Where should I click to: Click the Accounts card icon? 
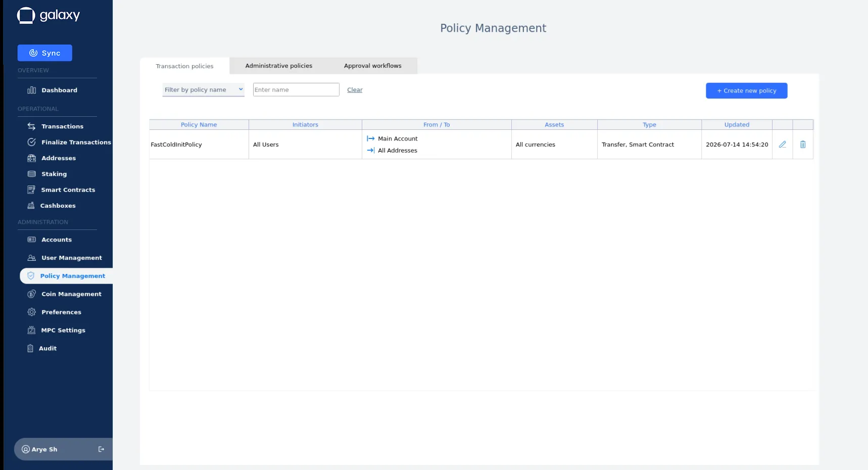[x=31, y=240]
